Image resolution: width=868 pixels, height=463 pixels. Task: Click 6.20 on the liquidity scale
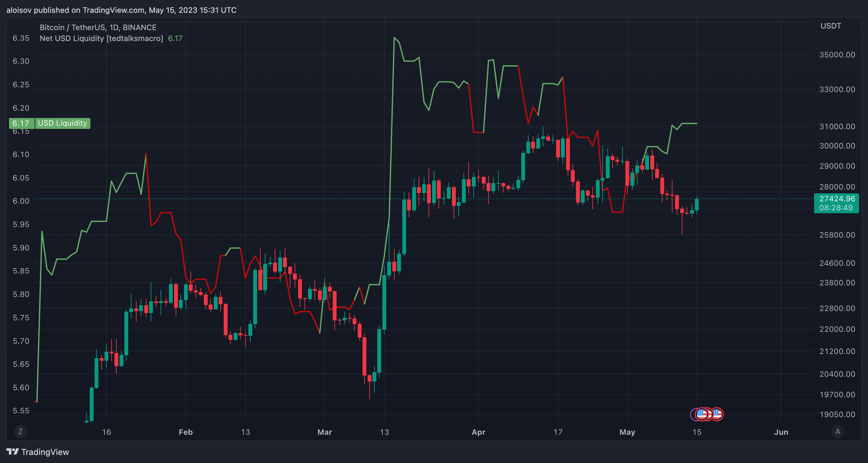pyautogui.click(x=21, y=108)
